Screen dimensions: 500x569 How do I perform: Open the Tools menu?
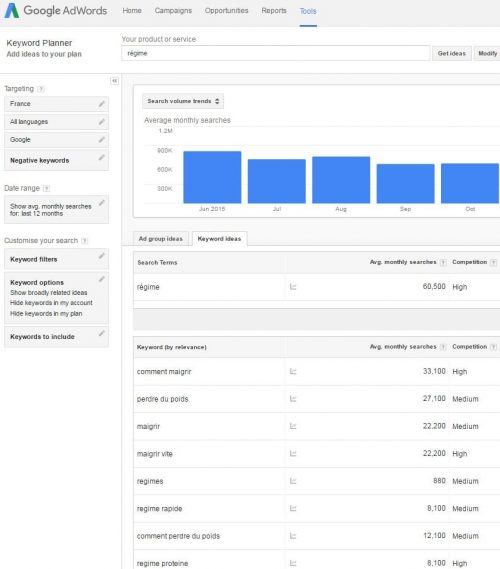tap(308, 11)
